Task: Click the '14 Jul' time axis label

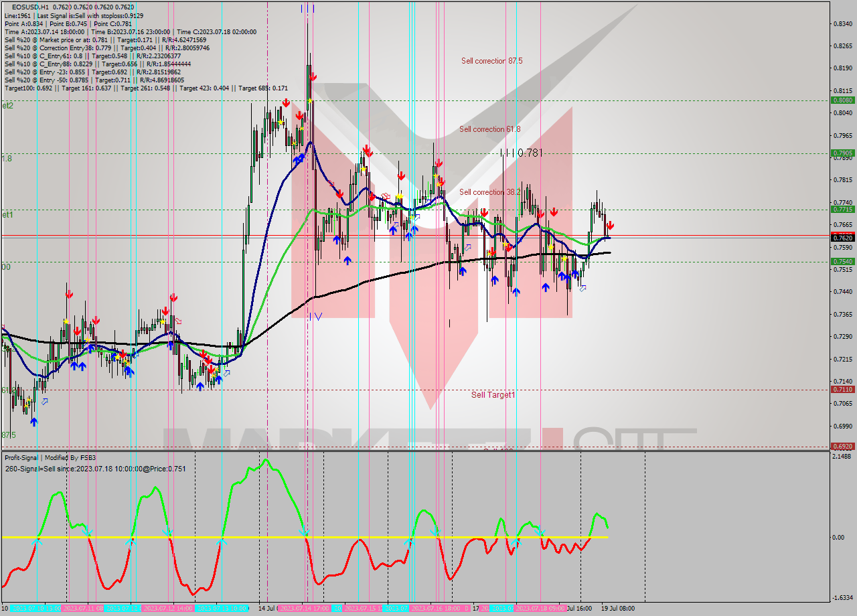Action: 267,609
